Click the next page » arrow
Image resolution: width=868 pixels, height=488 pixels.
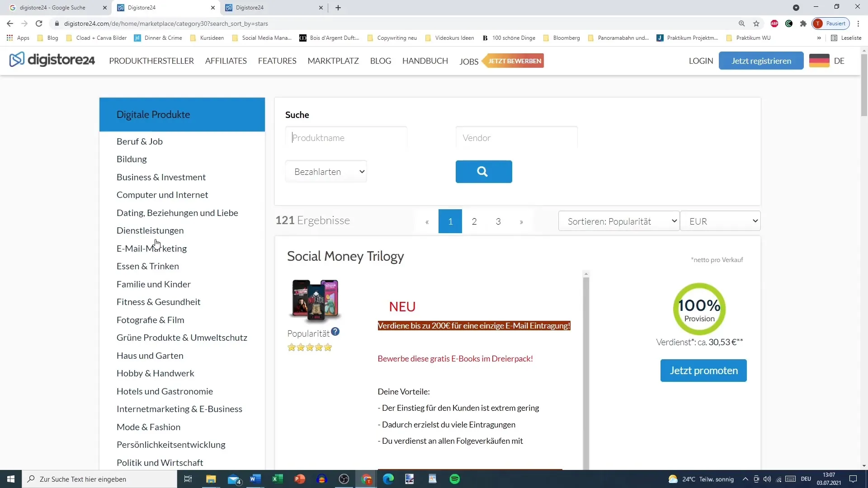(x=521, y=221)
